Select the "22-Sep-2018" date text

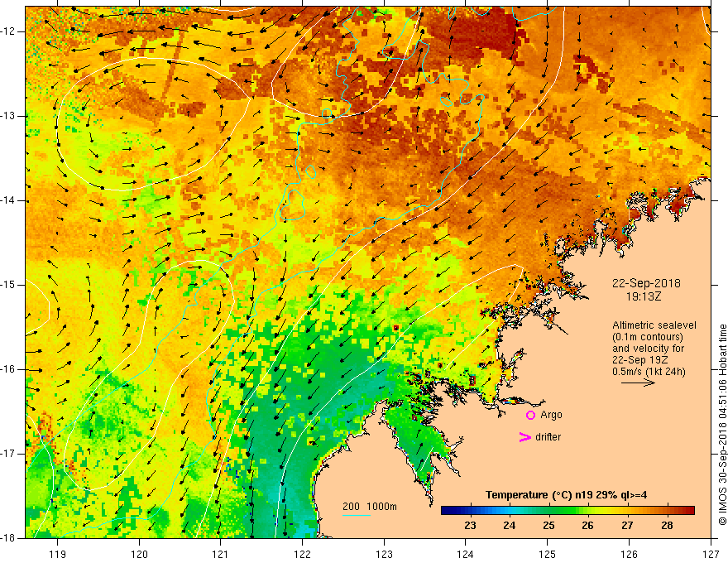tap(646, 283)
